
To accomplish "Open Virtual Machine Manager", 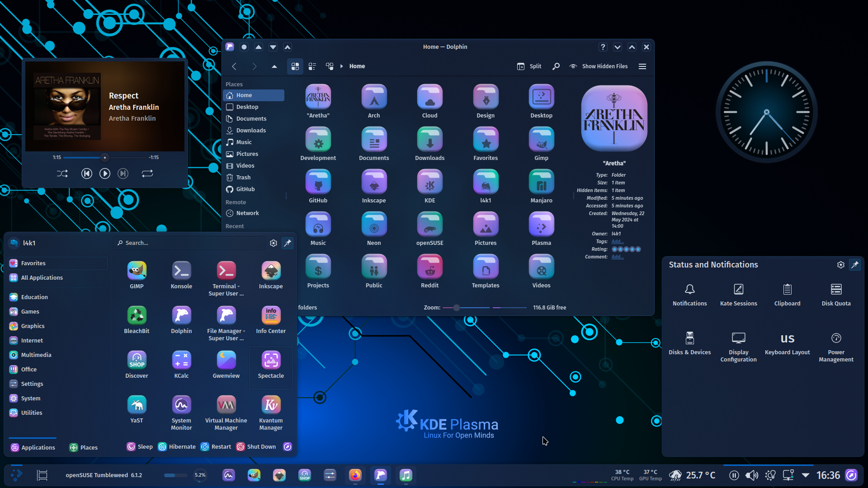I will pyautogui.click(x=226, y=413).
